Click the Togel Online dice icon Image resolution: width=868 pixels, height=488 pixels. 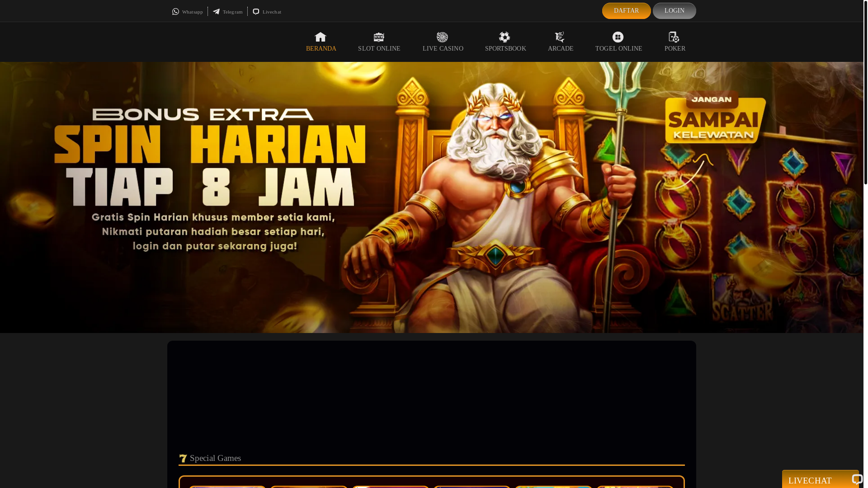pos(618,37)
